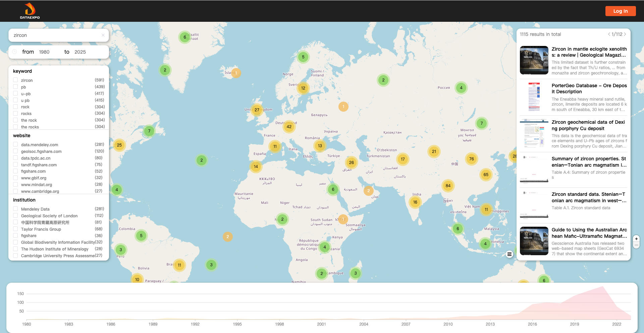
Task: Open map cluster 12 over Sweden
Action: [x=303, y=88]
